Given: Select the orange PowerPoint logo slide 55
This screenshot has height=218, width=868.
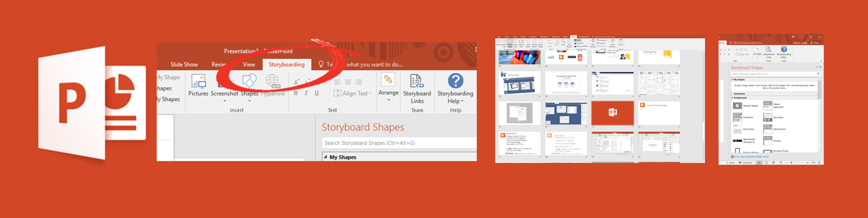Looking at the screenshot, I should pos(612,113).
